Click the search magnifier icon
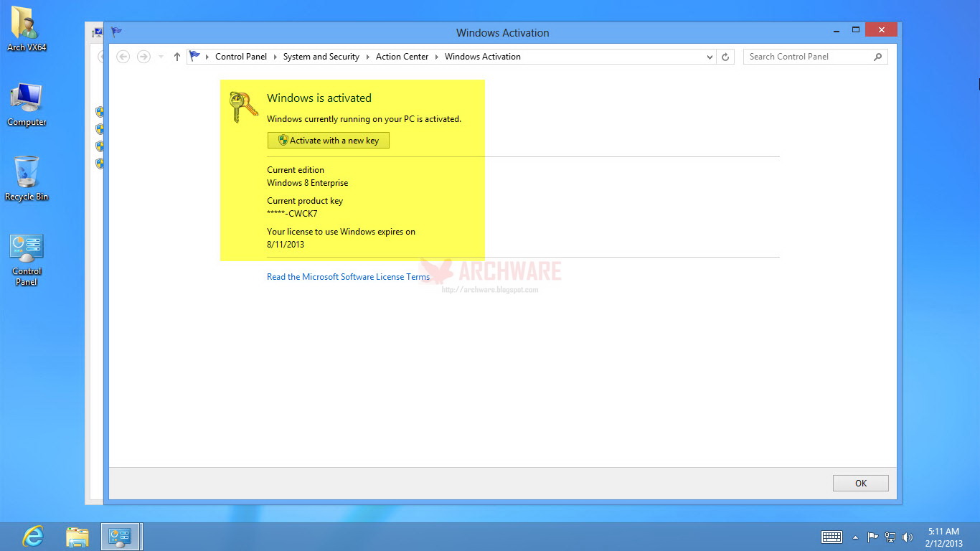 coord(877,57)
